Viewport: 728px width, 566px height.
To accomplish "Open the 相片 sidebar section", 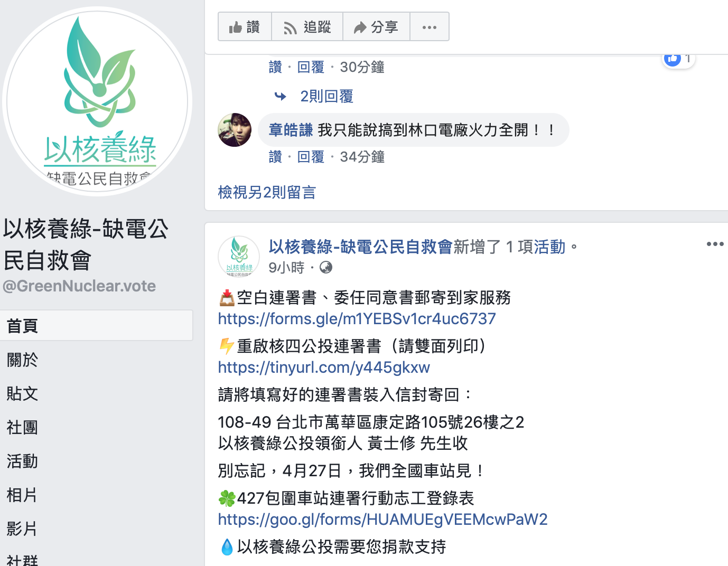I will [x=22, y=495].
